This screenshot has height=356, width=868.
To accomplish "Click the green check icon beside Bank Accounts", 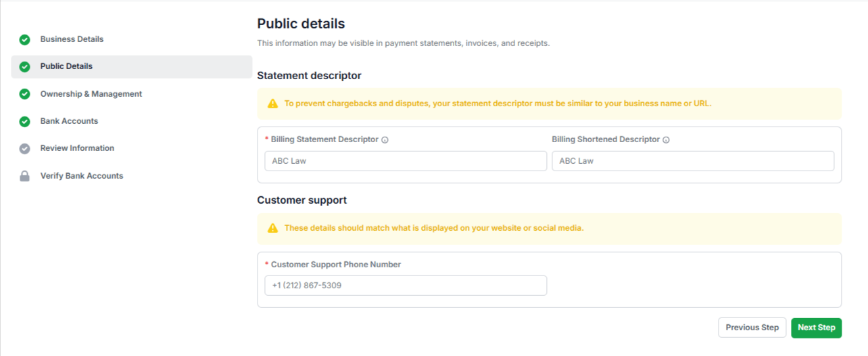I will (25, 122).
